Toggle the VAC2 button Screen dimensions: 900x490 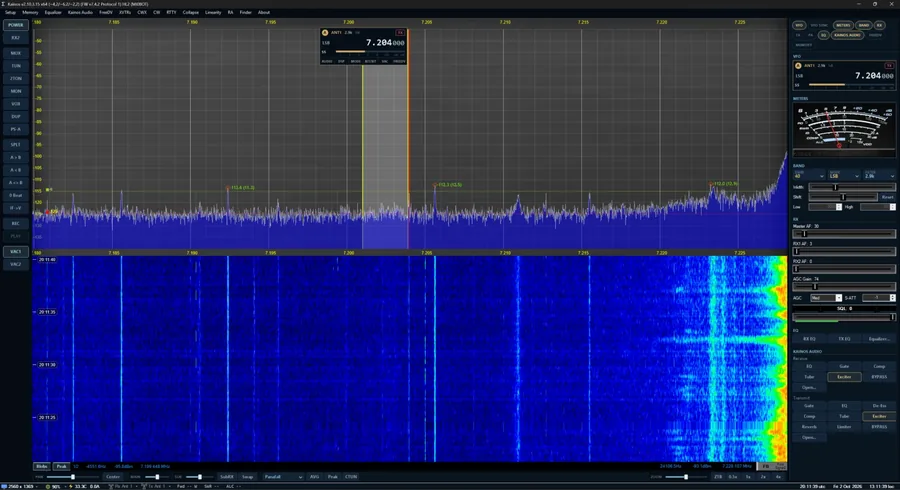[15, 265]
